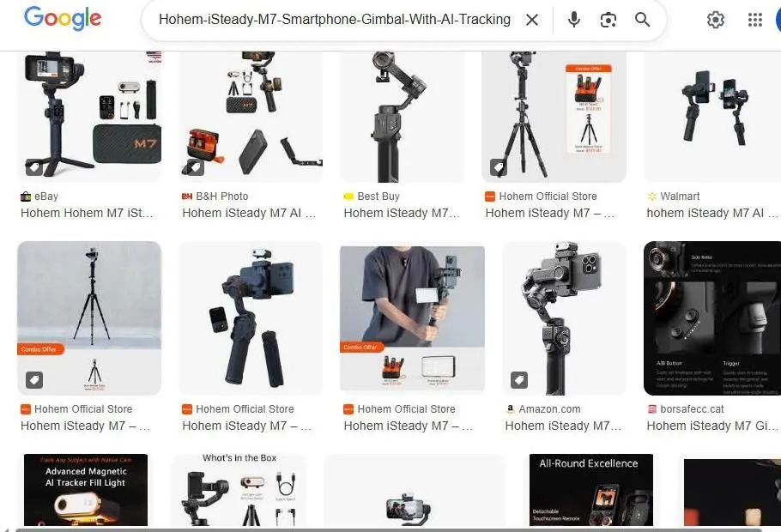Image resolution: width=781 pixels, height=532 pixels.
Task: Open the eBay Hohem M7 thumbnail
Action: point(89,117)
